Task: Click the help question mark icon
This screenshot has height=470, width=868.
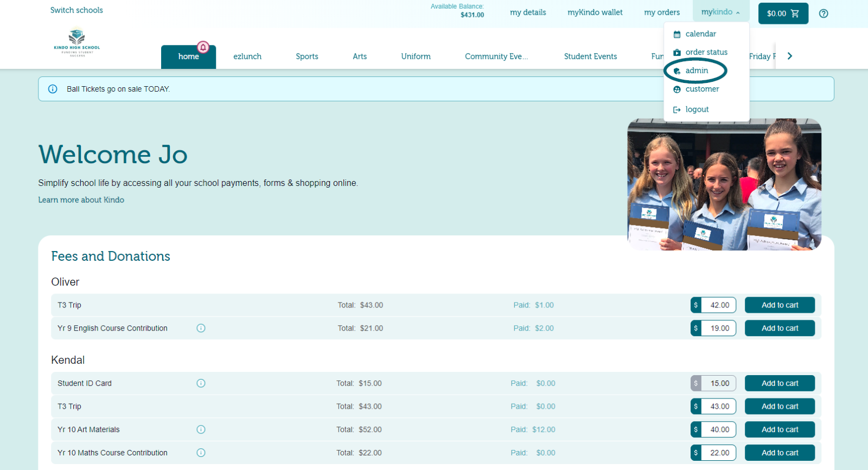Action: point(824,14)
